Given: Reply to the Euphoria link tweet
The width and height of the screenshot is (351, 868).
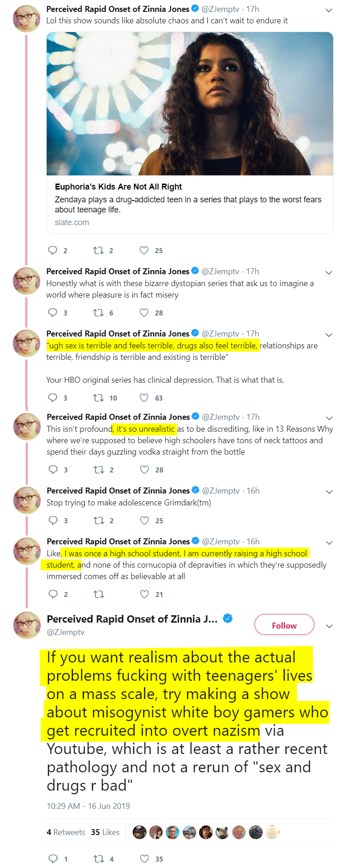Looking at the screenshot, I should pos(53,250).
